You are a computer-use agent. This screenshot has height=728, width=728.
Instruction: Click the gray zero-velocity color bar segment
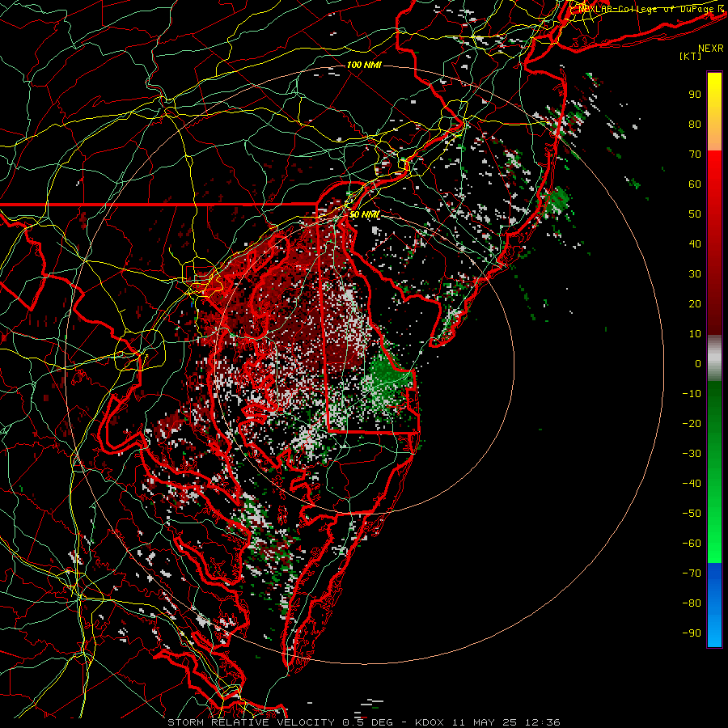pyautogui.click(x=714, y=358)
